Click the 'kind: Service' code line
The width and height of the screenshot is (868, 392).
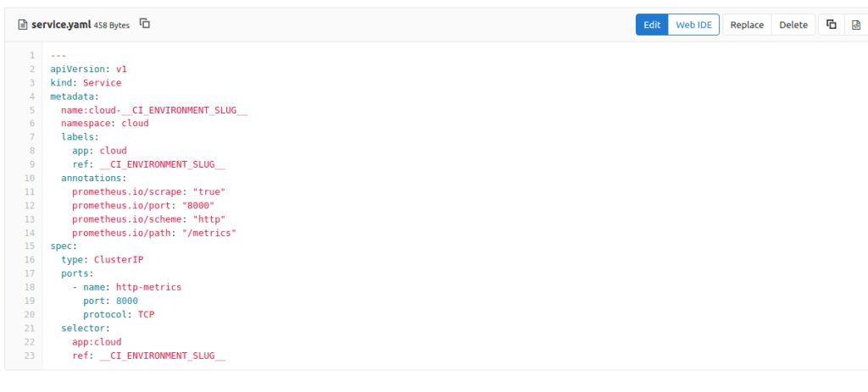point(86,83)
